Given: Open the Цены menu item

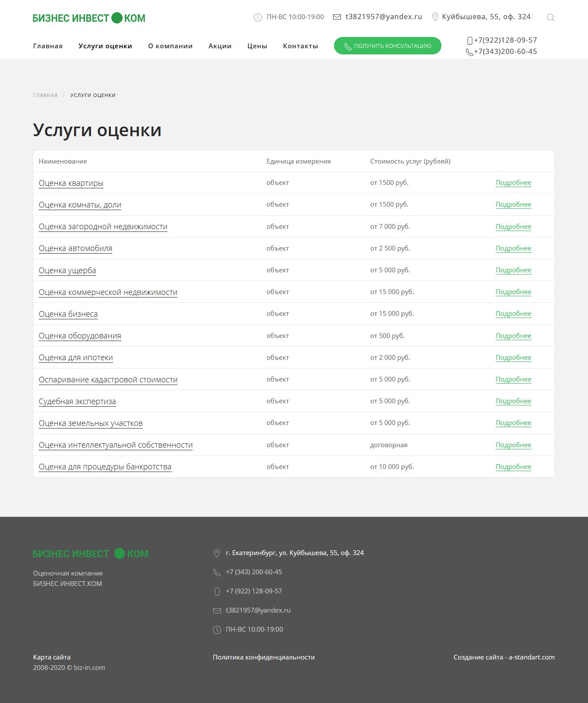Looking at the screenshot, I should (257, 46).
